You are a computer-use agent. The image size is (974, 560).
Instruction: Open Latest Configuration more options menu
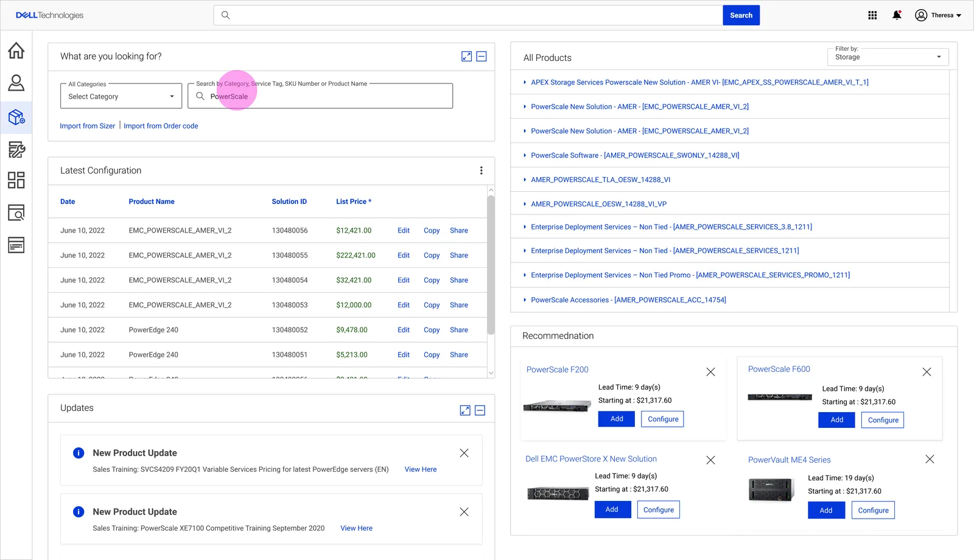click(482, 170)
